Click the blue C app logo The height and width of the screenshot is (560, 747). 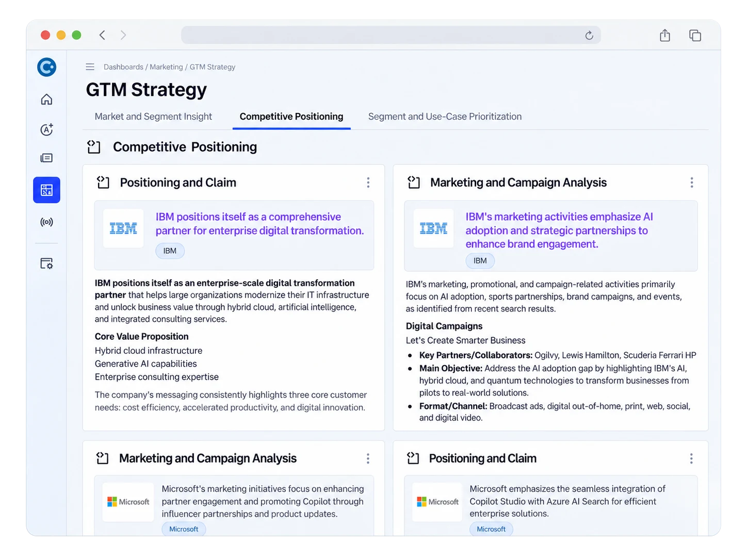click(x=46, y=67)
